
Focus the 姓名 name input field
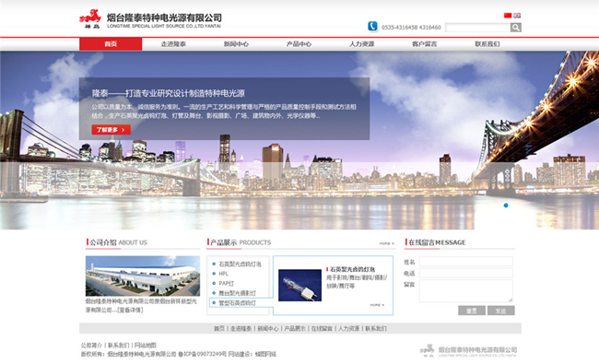click(466, 262)
